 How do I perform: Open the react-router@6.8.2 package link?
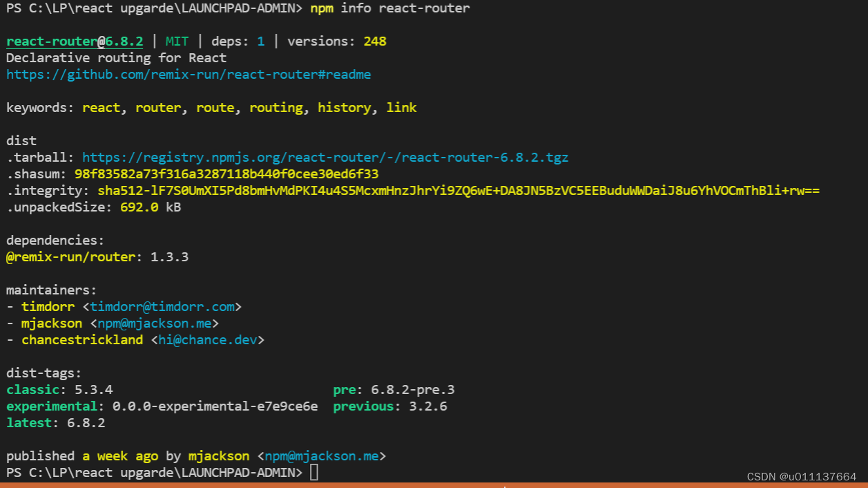point(74,41)
